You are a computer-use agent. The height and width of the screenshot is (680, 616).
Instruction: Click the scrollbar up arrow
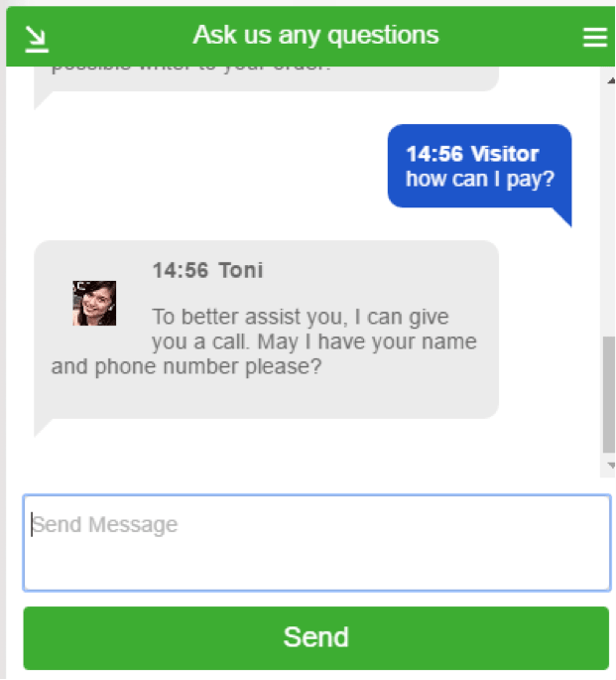point(611,80)
